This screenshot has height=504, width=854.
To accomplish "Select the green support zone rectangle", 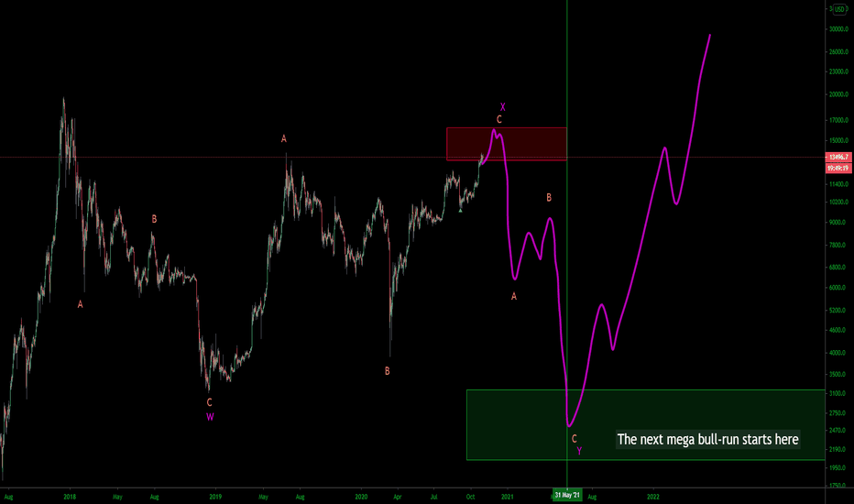I will (645, 425).
